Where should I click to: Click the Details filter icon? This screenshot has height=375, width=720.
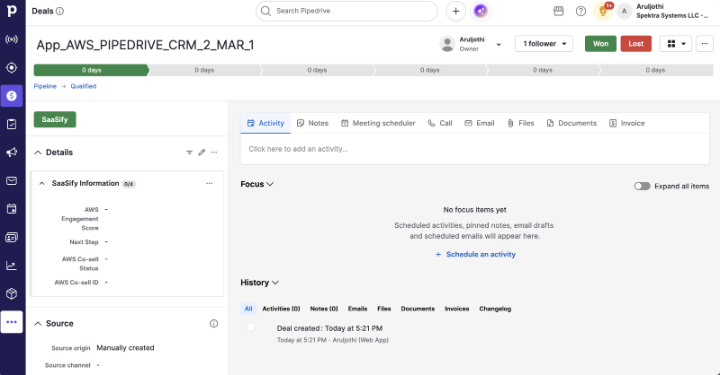coord(189,152)
